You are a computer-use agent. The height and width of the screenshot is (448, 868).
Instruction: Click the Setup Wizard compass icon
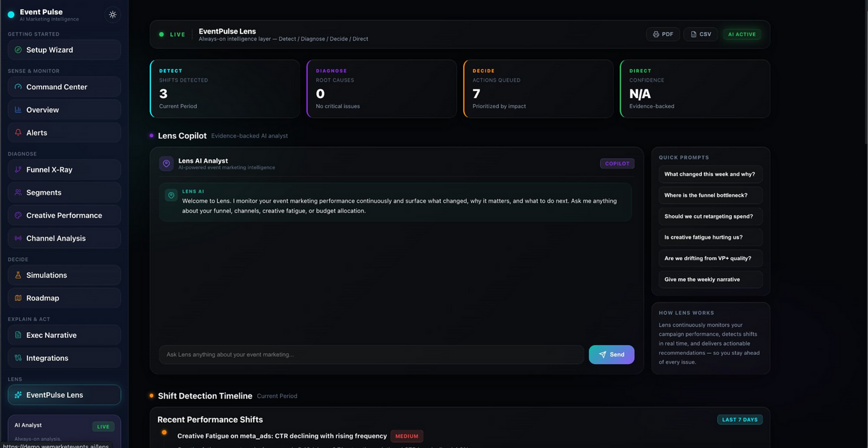pos(18,50)
